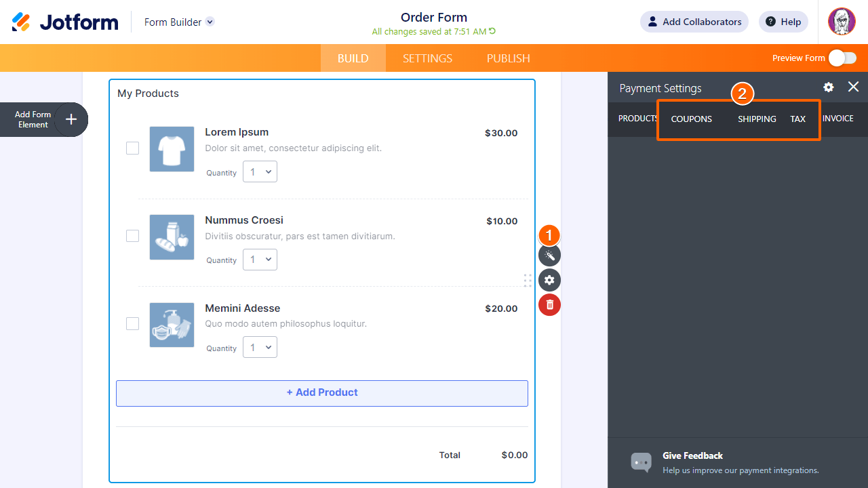Open the Lorem Ipsum quantity dropdown
This screenshot has height=488, width=868.
pos(260,172)
